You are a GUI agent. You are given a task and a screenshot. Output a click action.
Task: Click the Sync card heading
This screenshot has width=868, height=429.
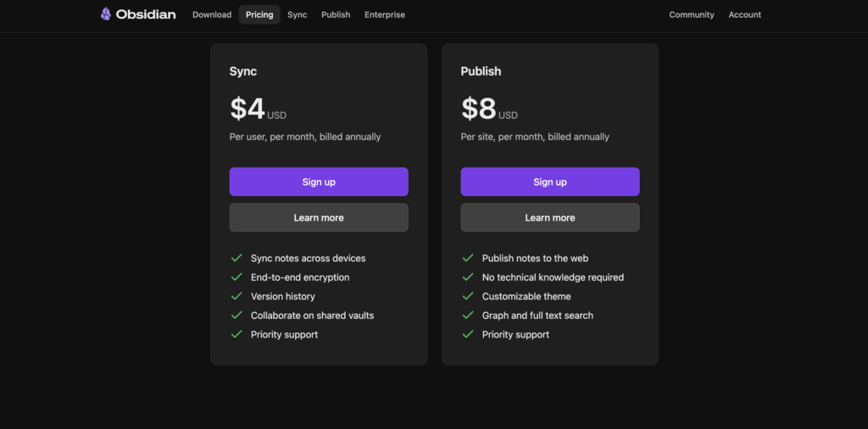pos(243,71)
